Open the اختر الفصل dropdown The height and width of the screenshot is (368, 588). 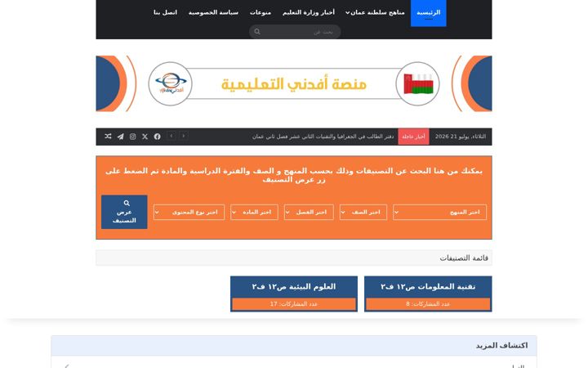click(309, 212)
